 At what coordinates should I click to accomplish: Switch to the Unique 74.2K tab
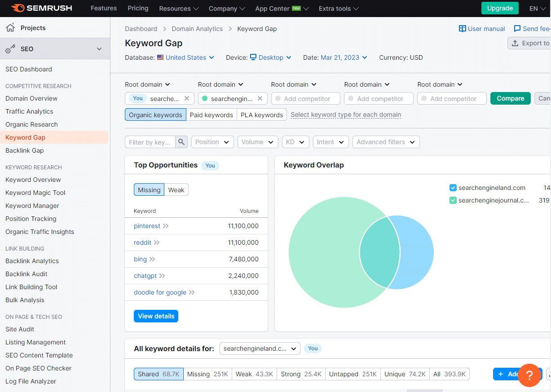[x=405, y=374]
